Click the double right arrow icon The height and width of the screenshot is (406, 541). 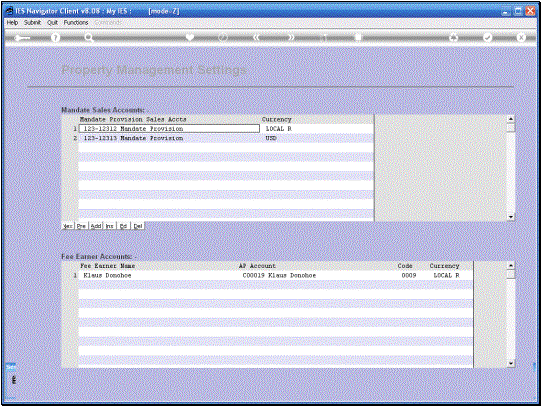click(x=291, y=37)
